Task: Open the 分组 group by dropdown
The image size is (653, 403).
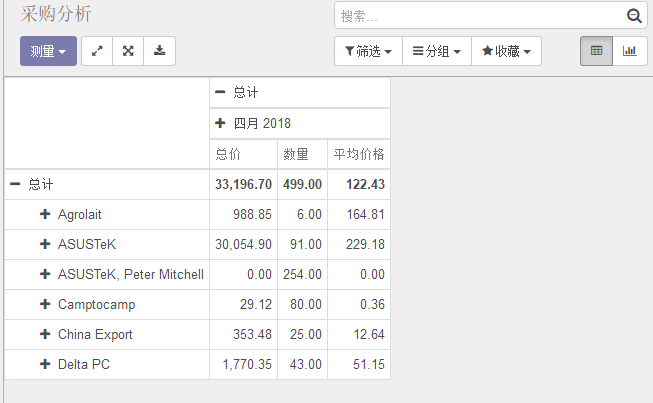Action: point(437,51)
